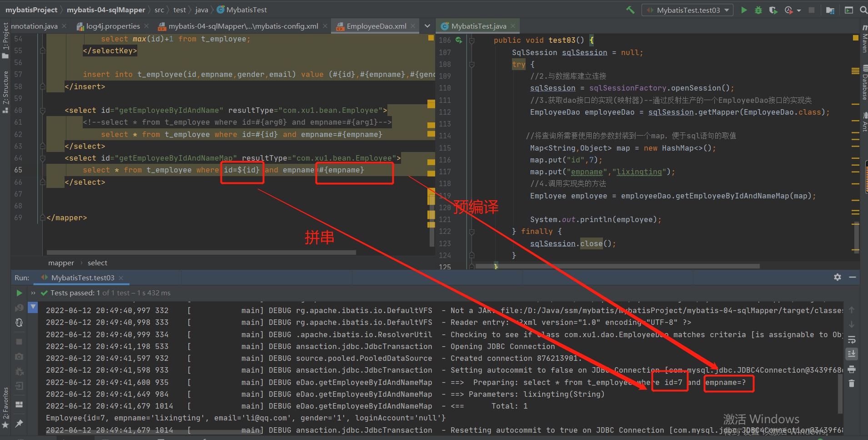Click mybatisProject in the breadcrumb bar
The width and height of the screenshot is (868, 440).
[x=31, y=10]
